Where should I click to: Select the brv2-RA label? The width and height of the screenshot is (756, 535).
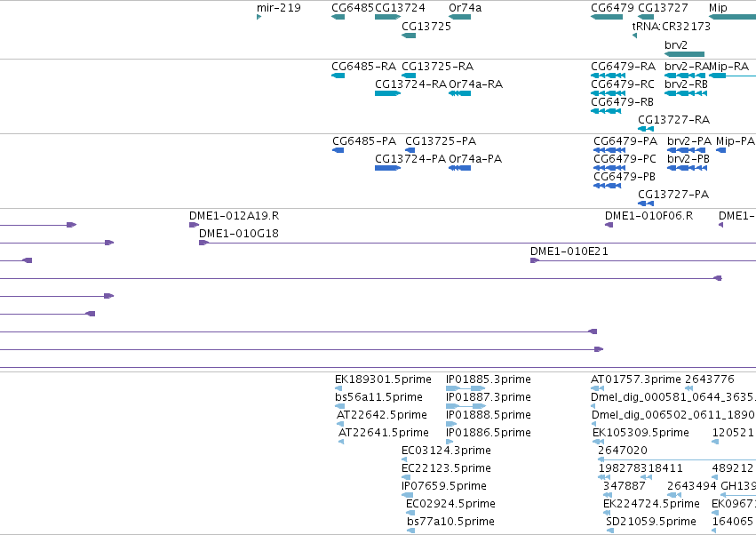[x=687, y=66]
